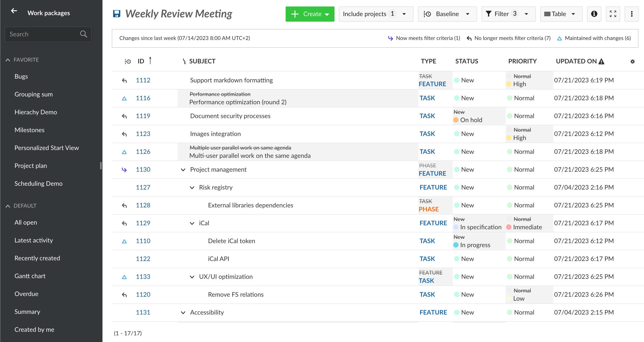Click the search input field in sidebar
The width and height of the screenshot is (644, 342).
pos(48,34)
